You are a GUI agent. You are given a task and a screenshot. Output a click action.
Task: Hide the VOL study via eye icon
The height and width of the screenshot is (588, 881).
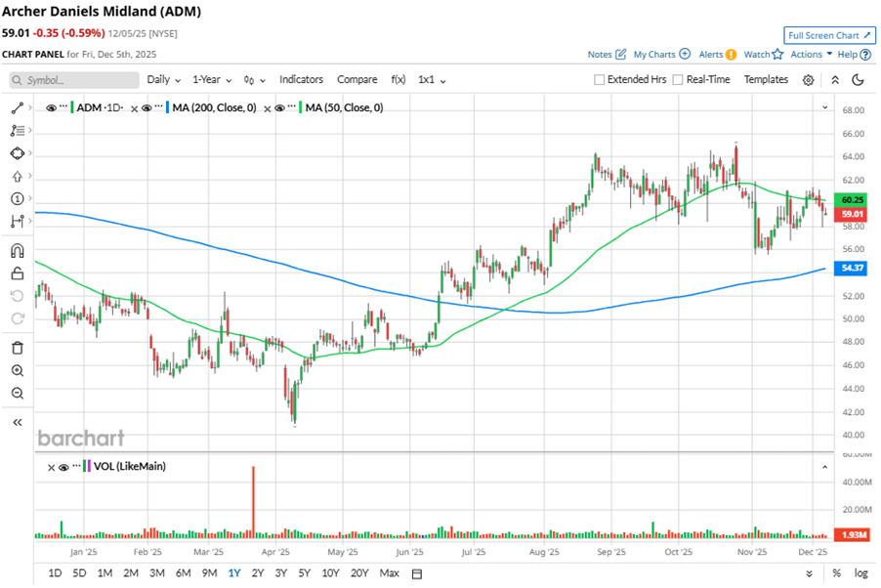63,467
